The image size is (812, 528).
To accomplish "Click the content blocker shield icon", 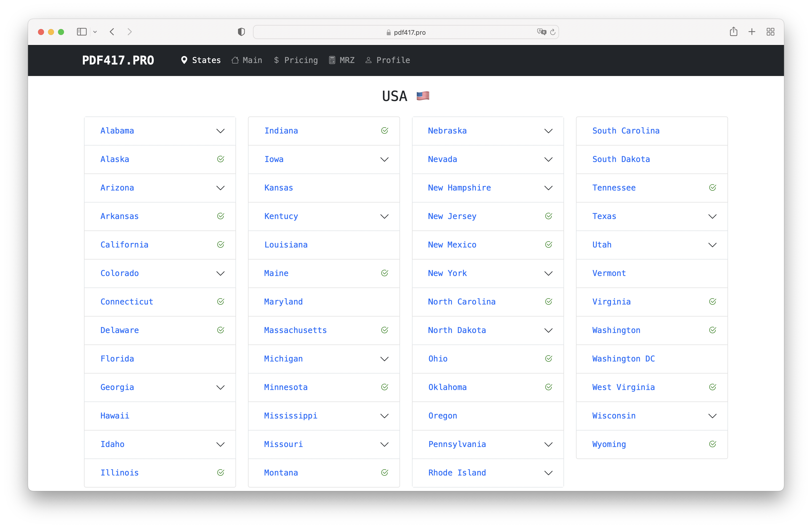I will 241,32.
